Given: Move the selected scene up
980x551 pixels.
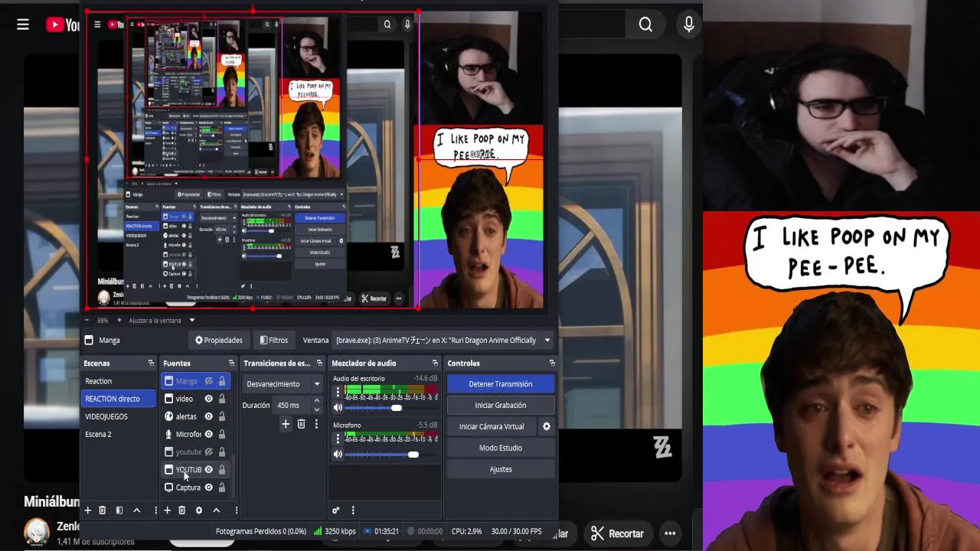Looking at the screenshot, I should click(x=136, y=510).
